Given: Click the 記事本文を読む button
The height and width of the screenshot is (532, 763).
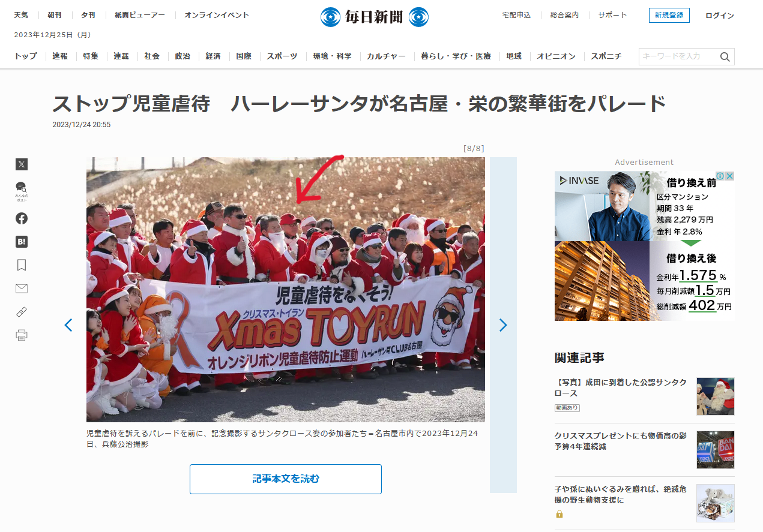Looking at the screenshot, I should (x=286, y=479).
